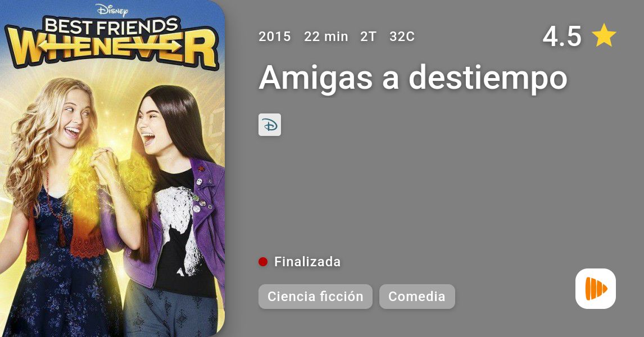
Task: Open the Amigas a destiempo title
Action: click(x=413, y=77)
